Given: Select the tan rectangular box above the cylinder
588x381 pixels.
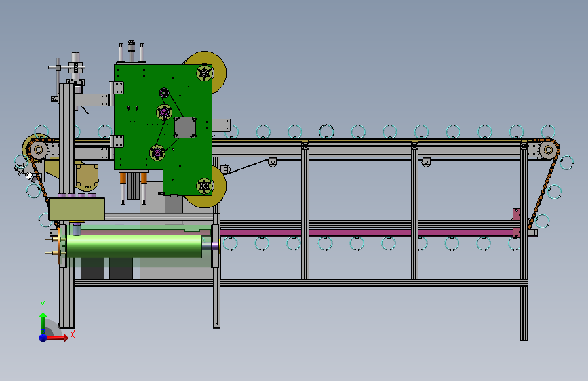Looking at the screenshot, I should (x=77, y=209).
